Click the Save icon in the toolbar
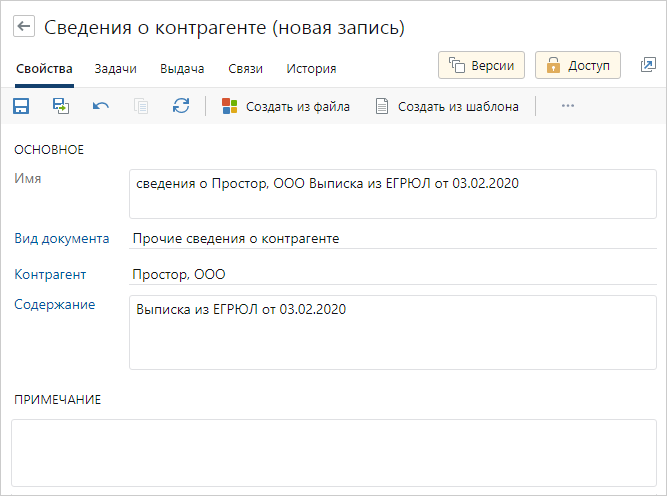667x496 pixels. coord(21,106)
